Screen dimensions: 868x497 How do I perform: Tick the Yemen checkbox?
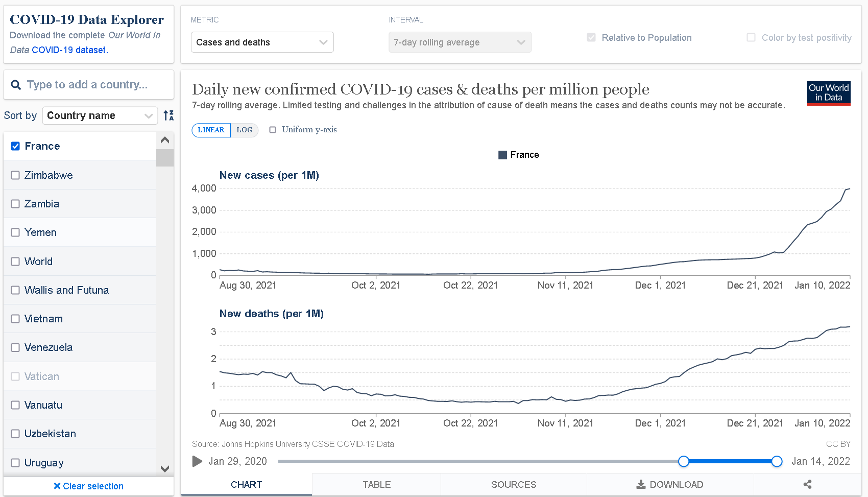point(15,232)
